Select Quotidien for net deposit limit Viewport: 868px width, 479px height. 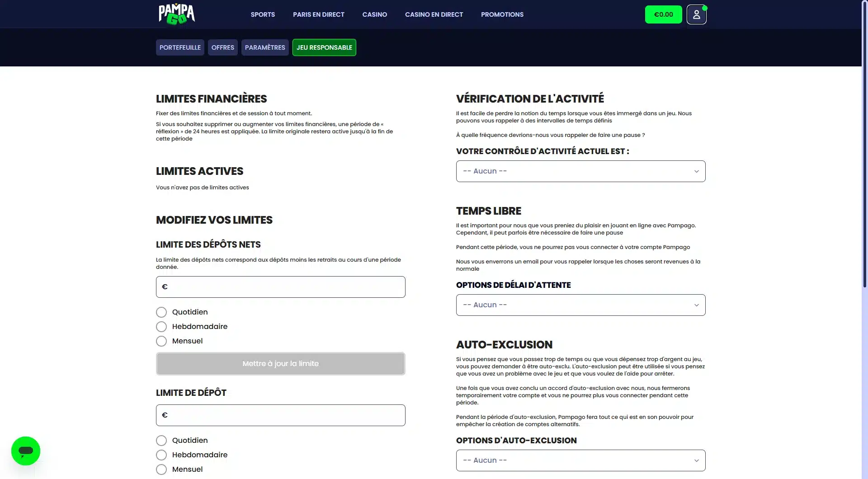click(x=161, y=312)
